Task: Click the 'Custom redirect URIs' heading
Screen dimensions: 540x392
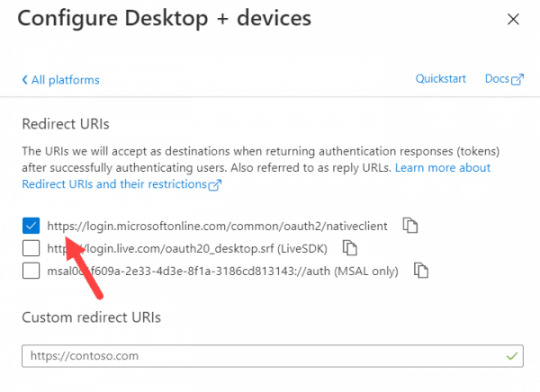Action: click(x=103, y=316)
